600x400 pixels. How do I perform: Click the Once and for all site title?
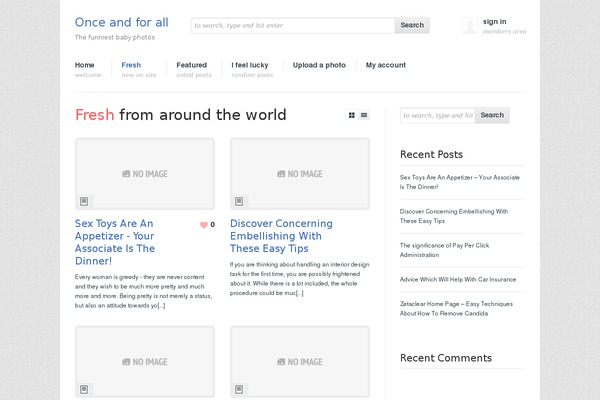(122, 22)
